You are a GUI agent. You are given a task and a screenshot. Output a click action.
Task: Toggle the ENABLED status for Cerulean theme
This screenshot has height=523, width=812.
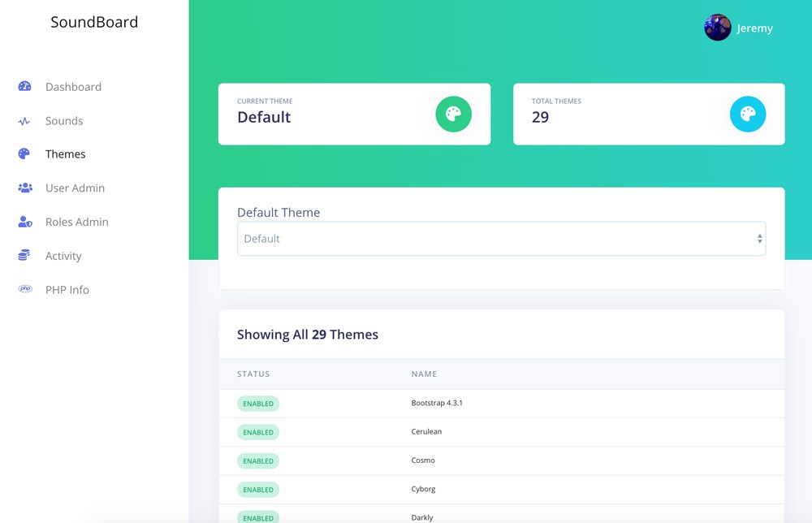tap(257, 432)
